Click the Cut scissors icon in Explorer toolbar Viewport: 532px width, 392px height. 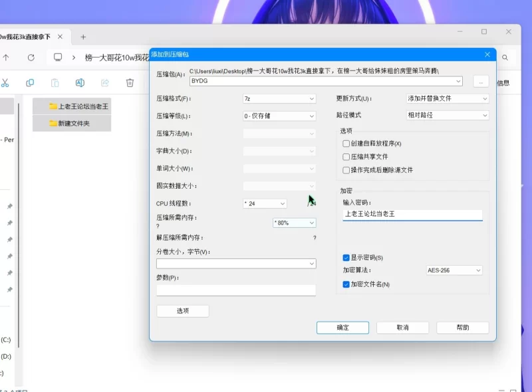5,83
